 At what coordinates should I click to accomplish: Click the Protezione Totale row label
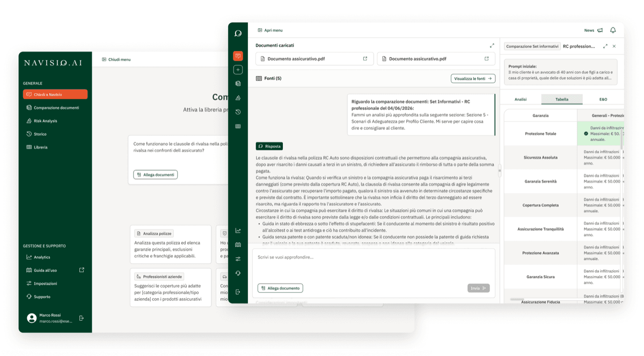click(540, 133)
